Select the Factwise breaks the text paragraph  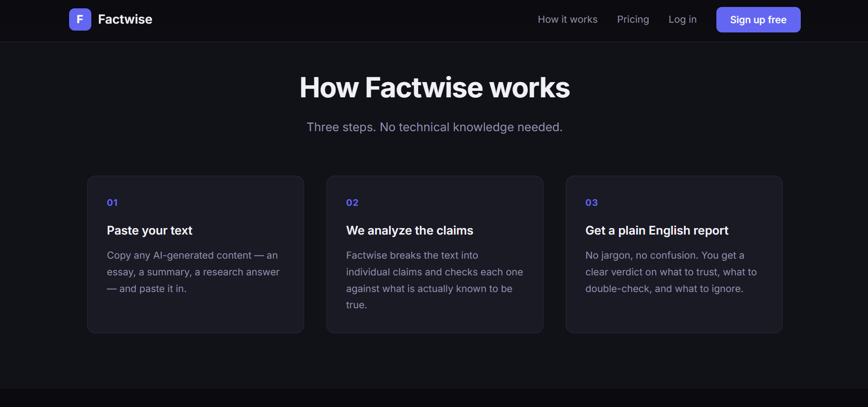434,280
